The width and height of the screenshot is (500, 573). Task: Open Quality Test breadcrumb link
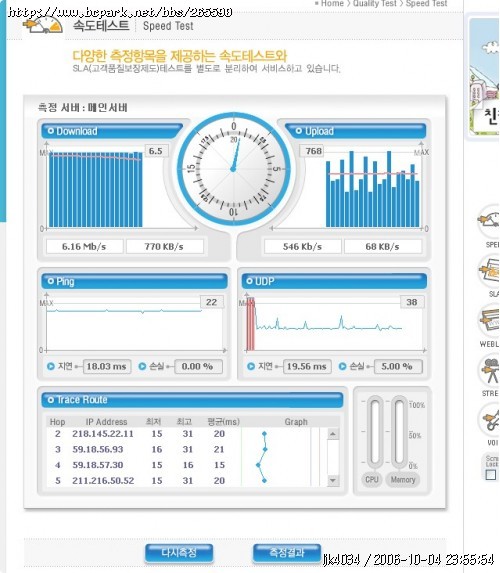click(375, 4)
